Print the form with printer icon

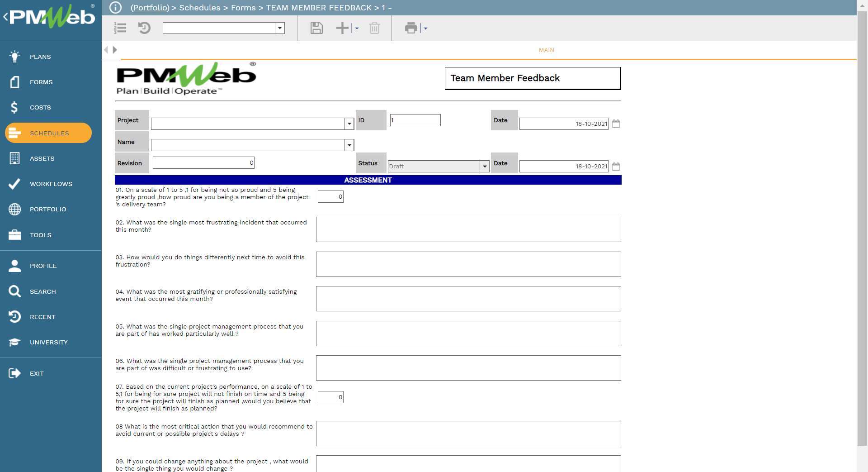tap(411, 28)
